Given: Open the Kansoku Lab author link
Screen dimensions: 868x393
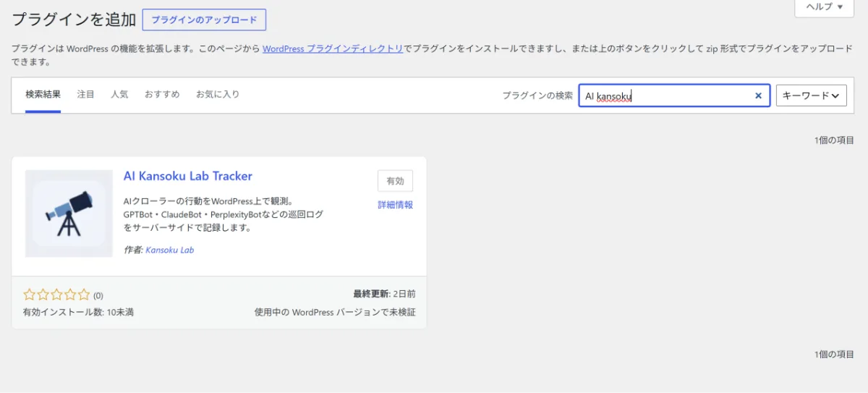Looking at the screenshot, I should [170, 250].
